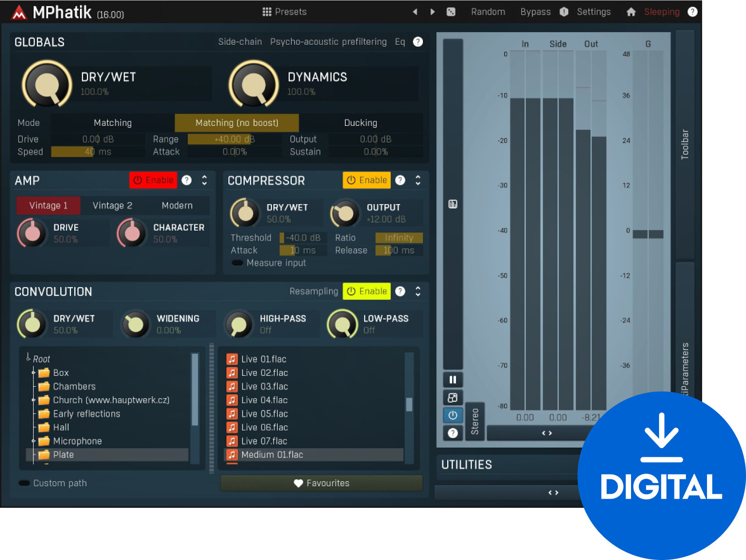Viewport: 746px width, 560px height.
Task: Toggle the Custom path switch
Action: pos(24,483)
